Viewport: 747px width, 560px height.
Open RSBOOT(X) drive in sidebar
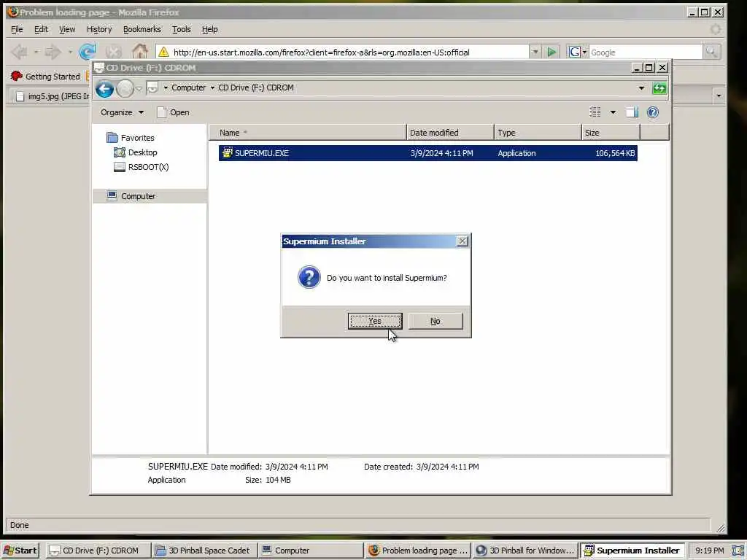point(142,167)
